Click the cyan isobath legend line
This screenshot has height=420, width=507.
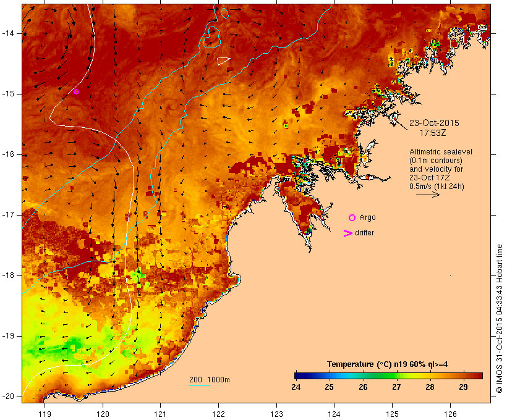click(x=200, y=385)
